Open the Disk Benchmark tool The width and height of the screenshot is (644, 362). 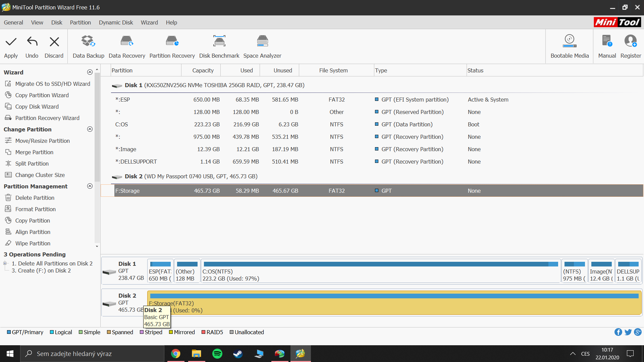[x=219, y=42]
